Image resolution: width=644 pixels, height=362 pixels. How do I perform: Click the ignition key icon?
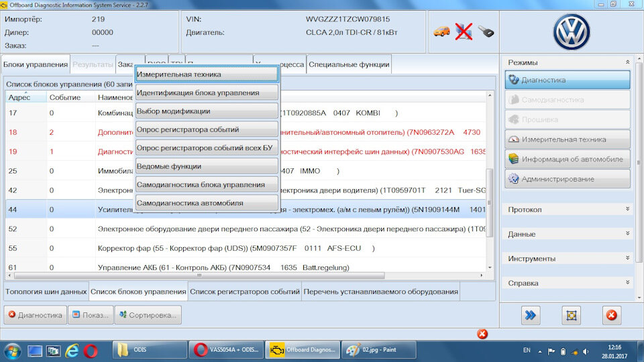pos(486,32)
